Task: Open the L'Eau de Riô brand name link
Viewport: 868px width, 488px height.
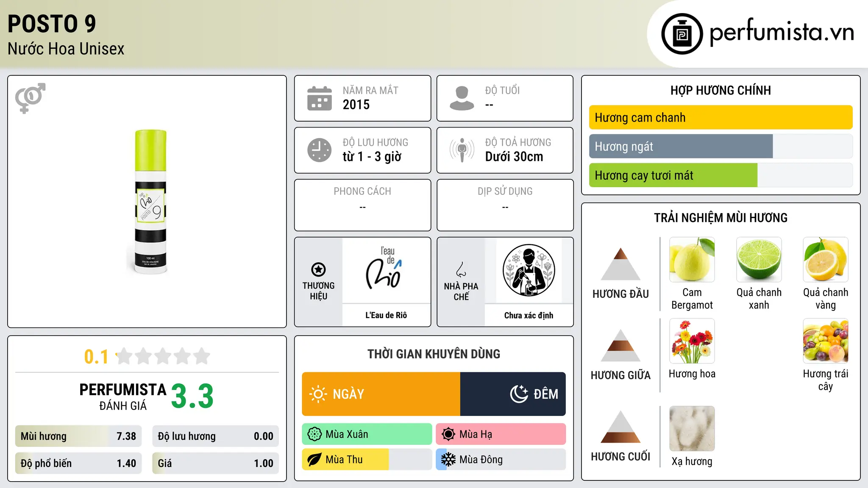Action: point(386,315)
